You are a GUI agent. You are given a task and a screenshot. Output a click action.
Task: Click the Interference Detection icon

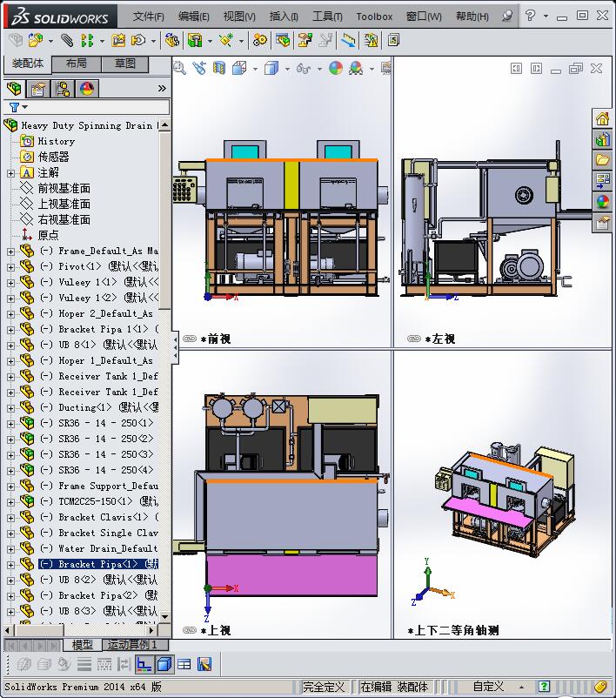[371, 41]
